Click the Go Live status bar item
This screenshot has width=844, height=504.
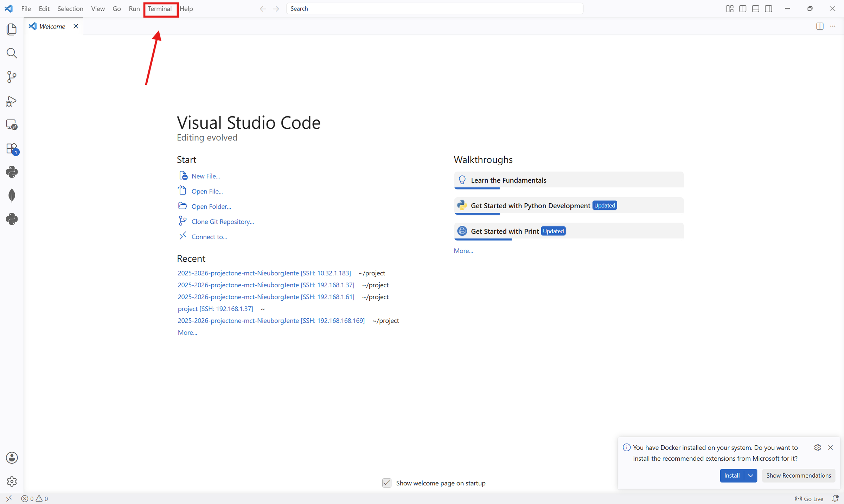(809, 498)
